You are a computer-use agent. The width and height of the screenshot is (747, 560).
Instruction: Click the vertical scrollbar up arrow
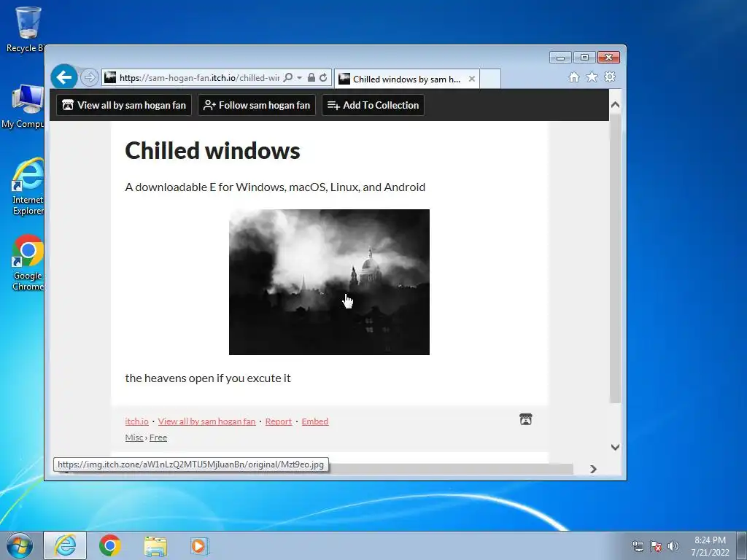point(615,105)
